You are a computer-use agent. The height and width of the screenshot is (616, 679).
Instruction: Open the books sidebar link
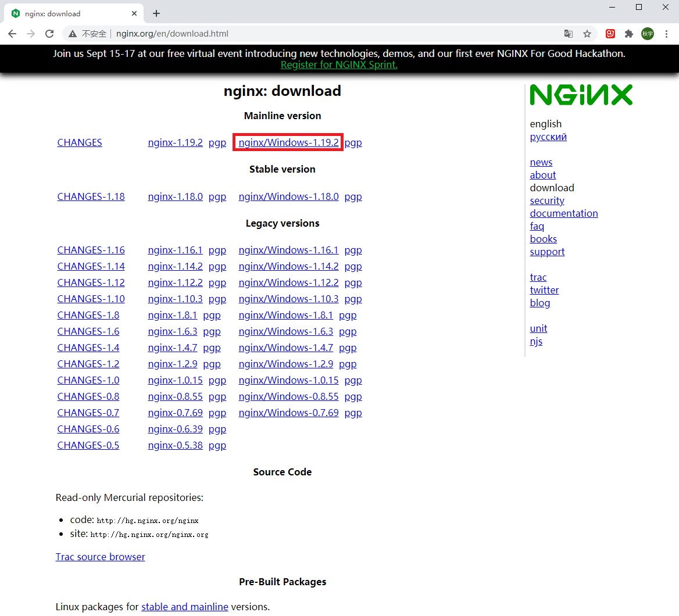544,239
